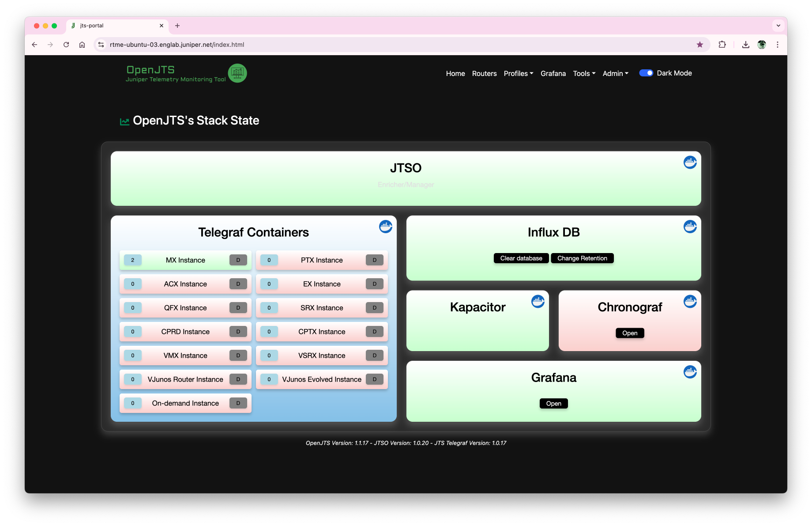Select Home in the navigation bar
Image resolution: width=812 pixels, height=526 pixels.
pyautogui.click(x=455, y=73)
